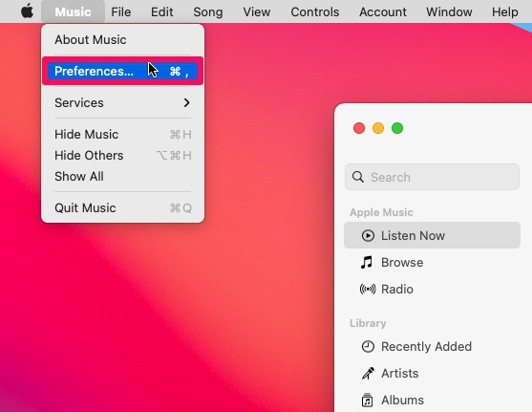The image size is (532, 412).
Task: Open the File menu
Action: pyautogui.click(x=121, y=11)
